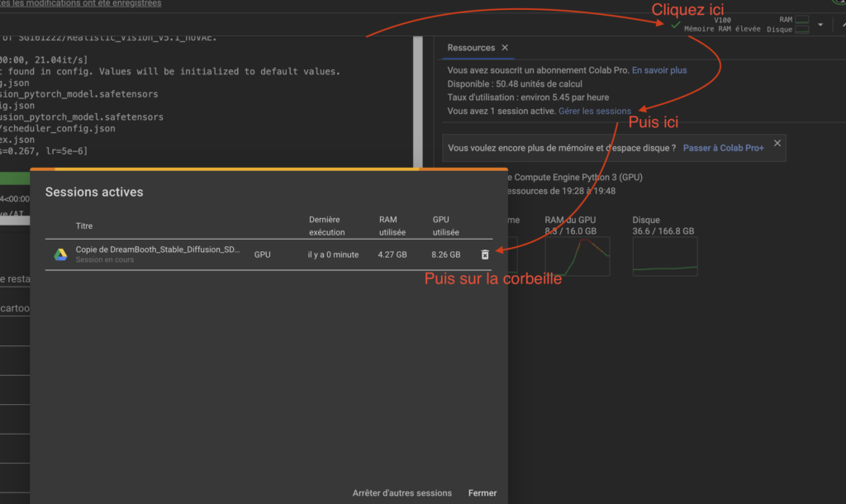Click the Titre column header
The height and width of the screenshot is (504, 846).
(x=84, y=226)
